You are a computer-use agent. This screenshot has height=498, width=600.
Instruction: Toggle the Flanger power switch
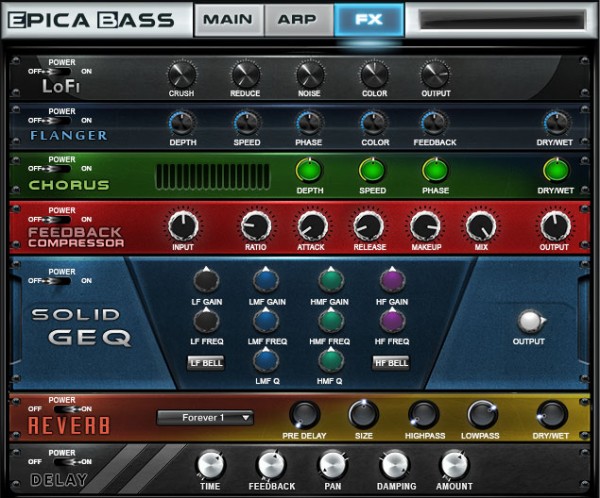pyautogui.click(x=59, y=121)
